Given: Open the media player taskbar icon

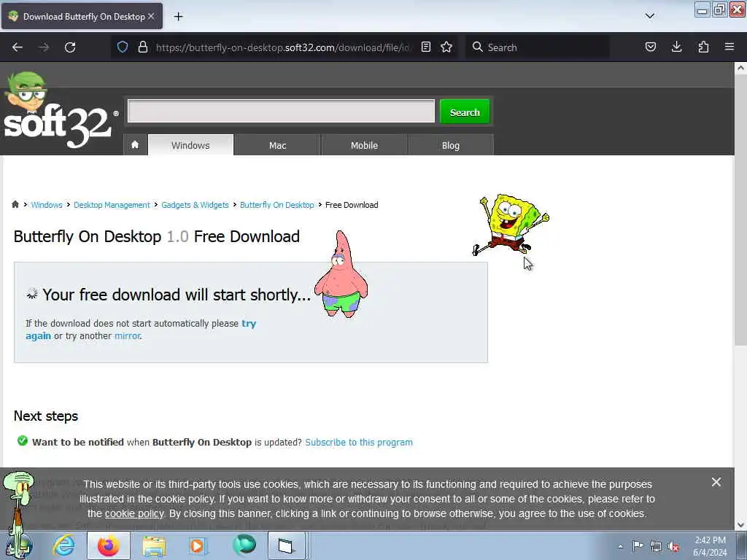Looking at the screenshot, I should (198, 545).
